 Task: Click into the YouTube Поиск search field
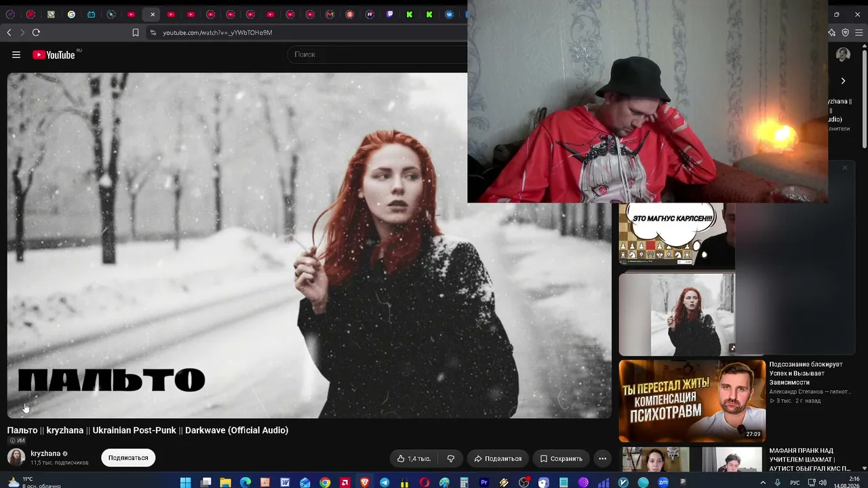[x=376, y=54]
